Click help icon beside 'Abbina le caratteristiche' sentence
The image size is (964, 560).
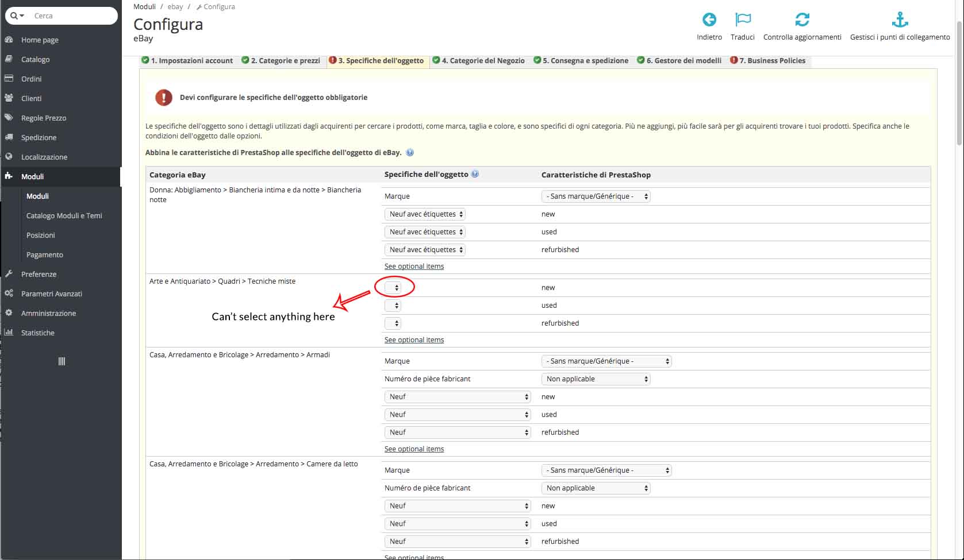pyautogui.click(x=410, y=153)
